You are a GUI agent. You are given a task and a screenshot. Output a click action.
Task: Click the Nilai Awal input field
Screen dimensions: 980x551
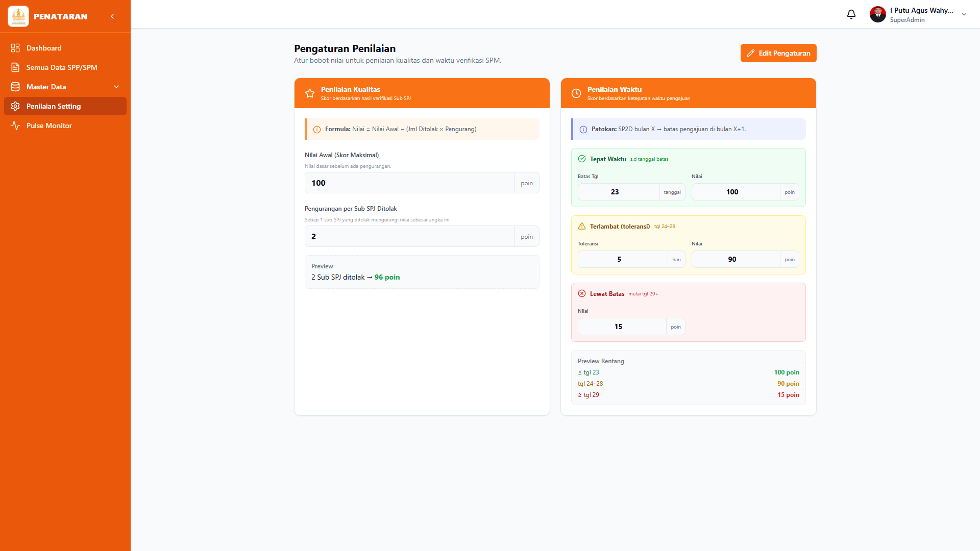tap(409, 183)
